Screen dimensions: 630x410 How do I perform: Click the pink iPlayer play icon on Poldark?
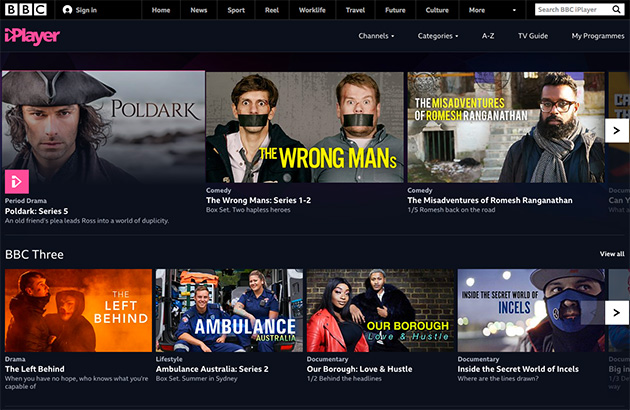tap(17, 182)
